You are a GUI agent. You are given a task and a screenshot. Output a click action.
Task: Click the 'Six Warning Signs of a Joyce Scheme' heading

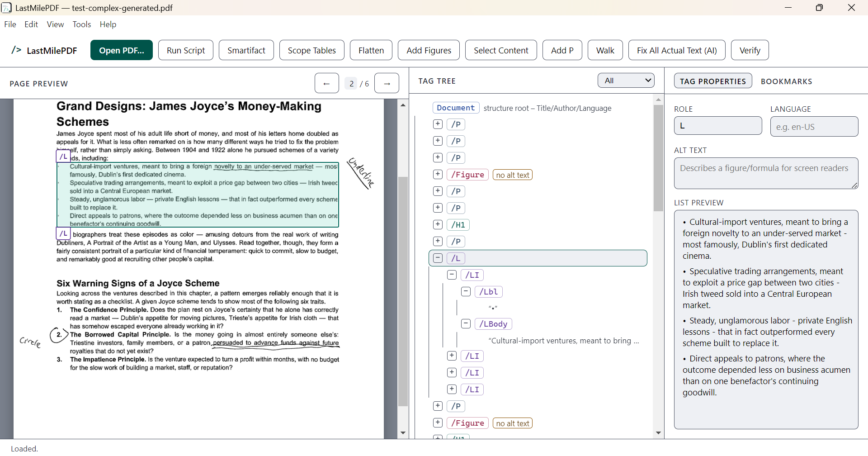click(138, 283)
